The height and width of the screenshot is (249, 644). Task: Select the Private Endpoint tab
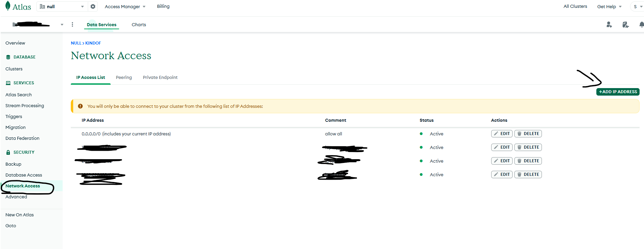pos(160,78)
